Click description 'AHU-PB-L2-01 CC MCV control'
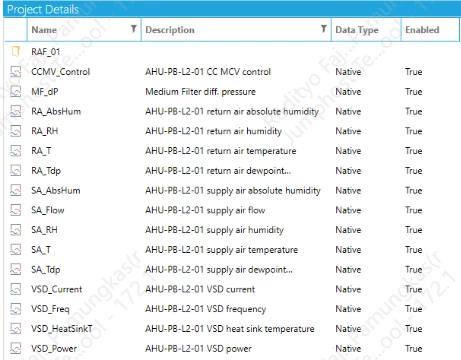 click(208, 72)
